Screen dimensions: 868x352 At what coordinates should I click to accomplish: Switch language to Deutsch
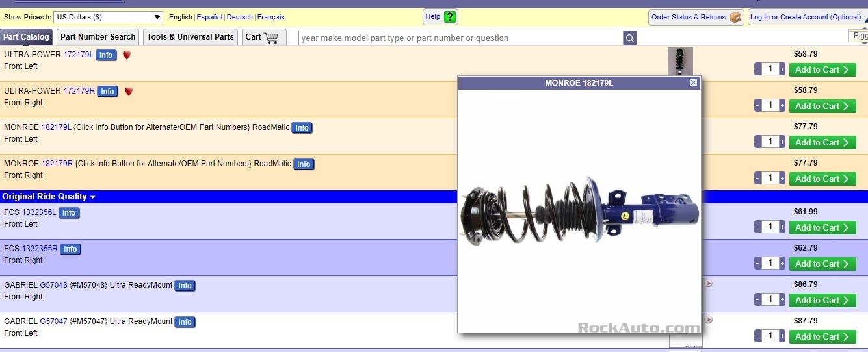[240, 17]
